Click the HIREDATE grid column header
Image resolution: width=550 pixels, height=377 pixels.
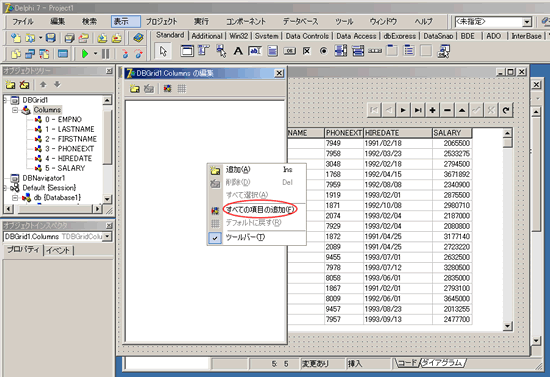(397, 133)
